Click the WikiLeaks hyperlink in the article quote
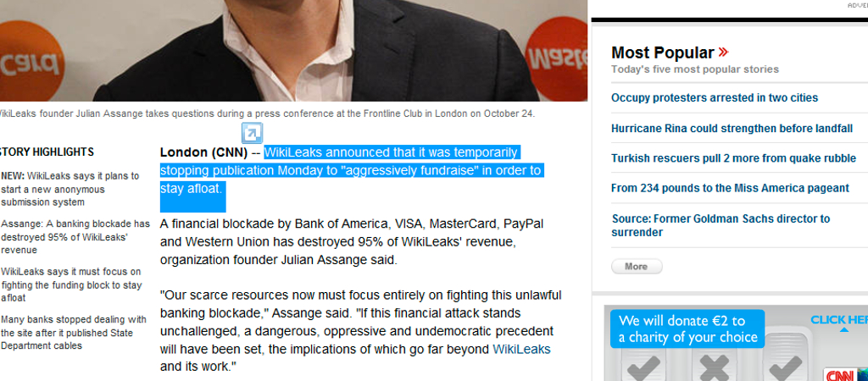This screenshot has width=868, height=381. 521,349
